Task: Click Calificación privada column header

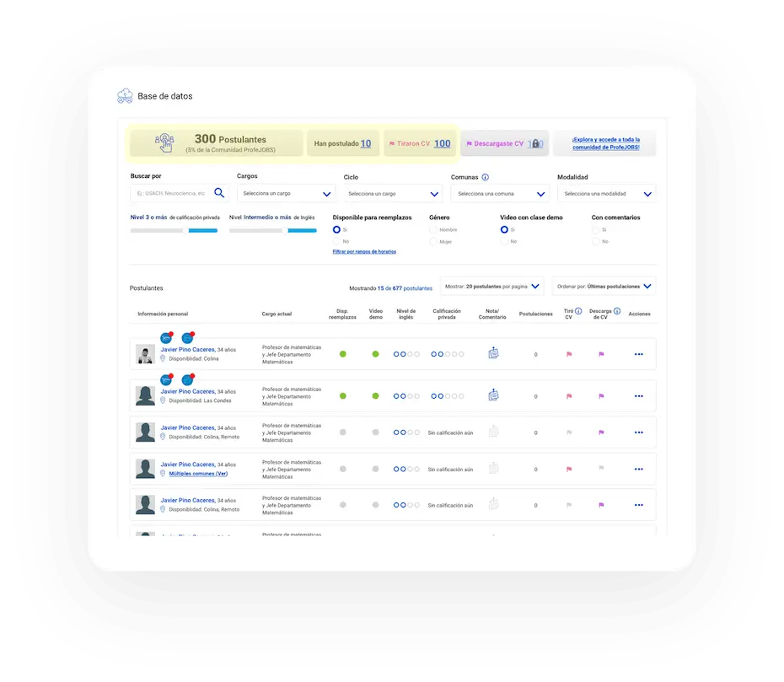Action: [447, 314]
